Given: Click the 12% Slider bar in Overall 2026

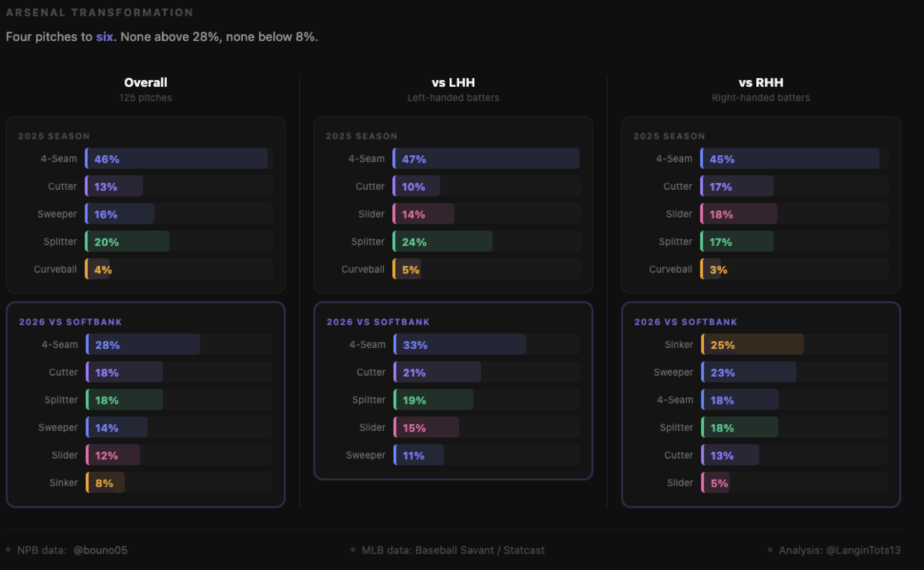Looking at the screenshot, I should tap(113, 455).
